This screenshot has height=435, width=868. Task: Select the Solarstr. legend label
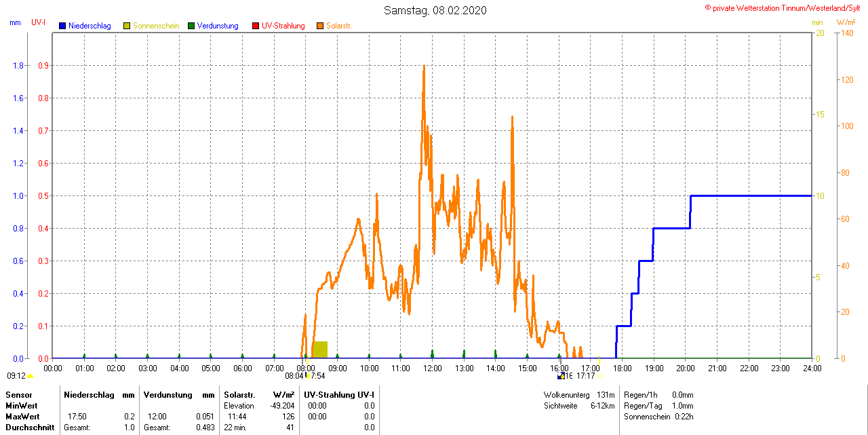tap(339, 26)
